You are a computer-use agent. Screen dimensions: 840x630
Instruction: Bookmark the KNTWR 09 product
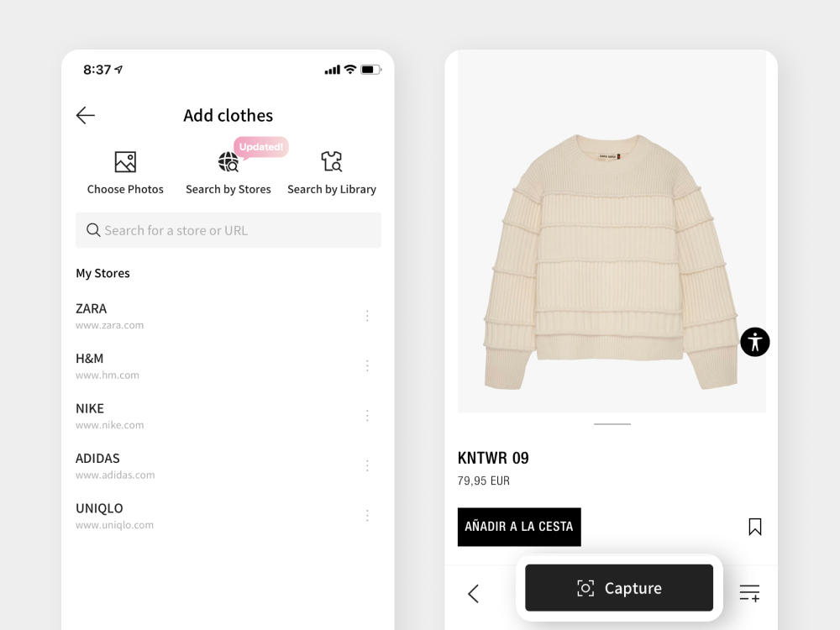(755, 527)
